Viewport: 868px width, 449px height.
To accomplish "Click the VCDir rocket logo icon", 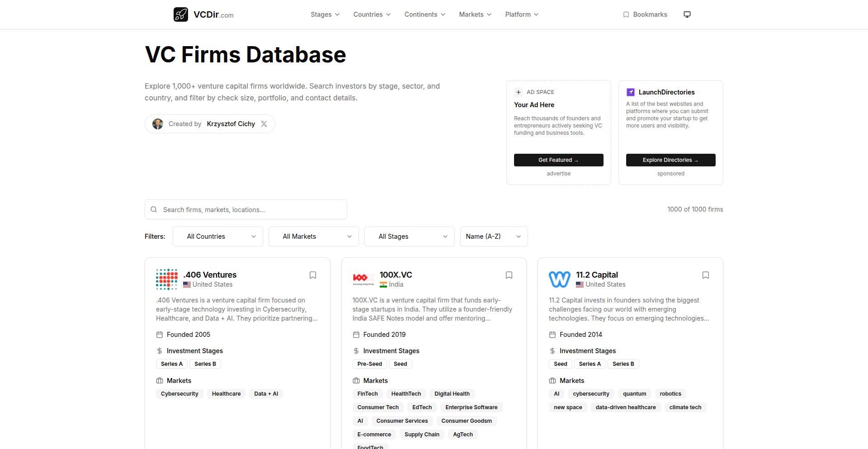I will coord(181,14).
